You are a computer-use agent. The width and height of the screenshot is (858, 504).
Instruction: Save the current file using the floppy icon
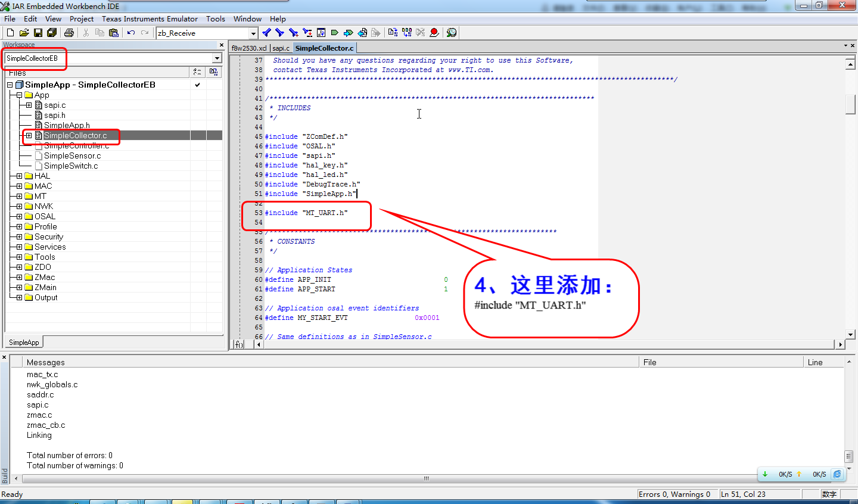click(38, 33)
